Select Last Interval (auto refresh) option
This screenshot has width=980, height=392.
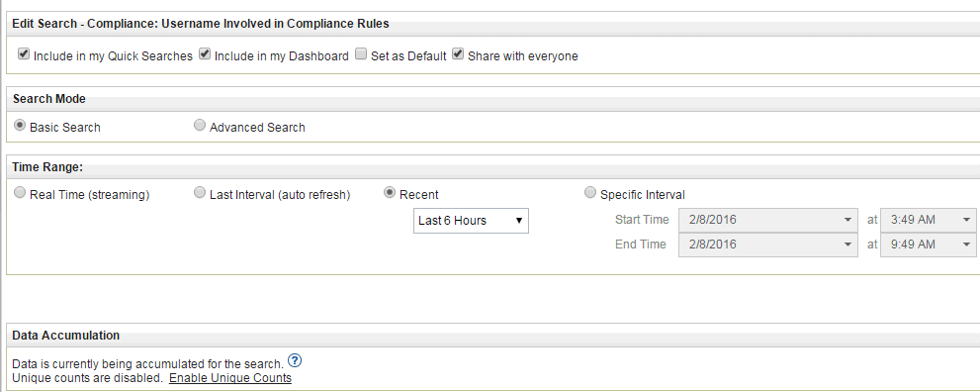point(200,193)
